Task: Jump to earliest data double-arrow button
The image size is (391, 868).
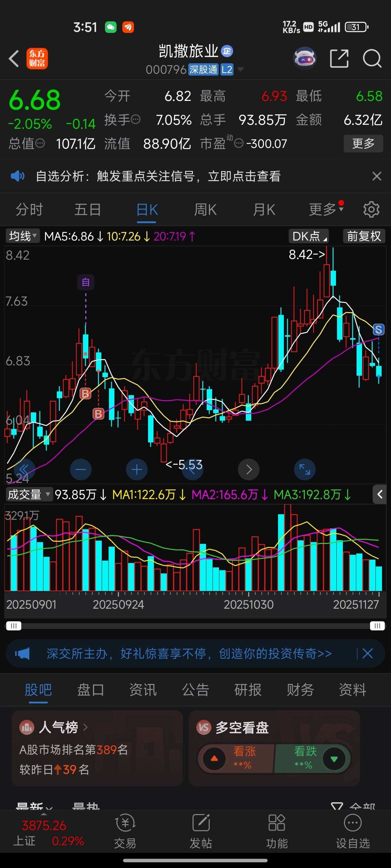Action: point(24,469)
